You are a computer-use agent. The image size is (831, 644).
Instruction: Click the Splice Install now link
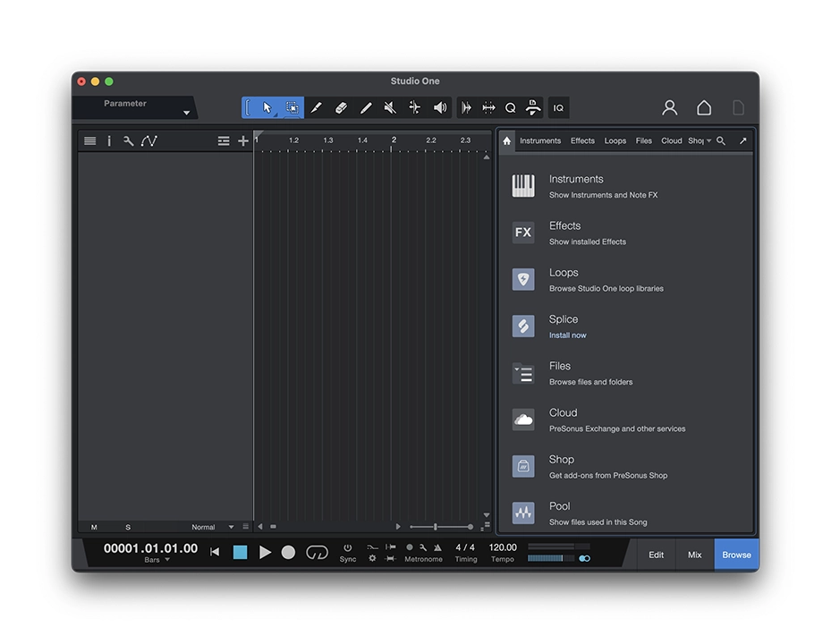coord(567,335)
